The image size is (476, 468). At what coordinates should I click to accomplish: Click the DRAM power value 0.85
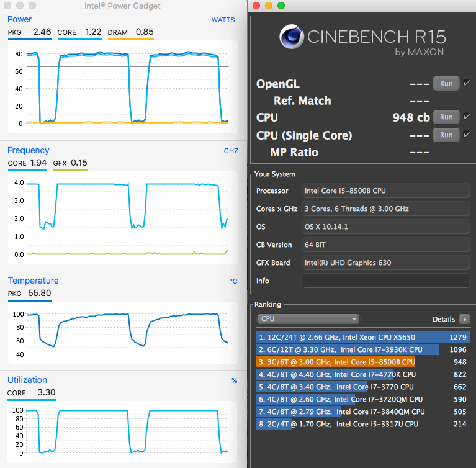(145, 32)
